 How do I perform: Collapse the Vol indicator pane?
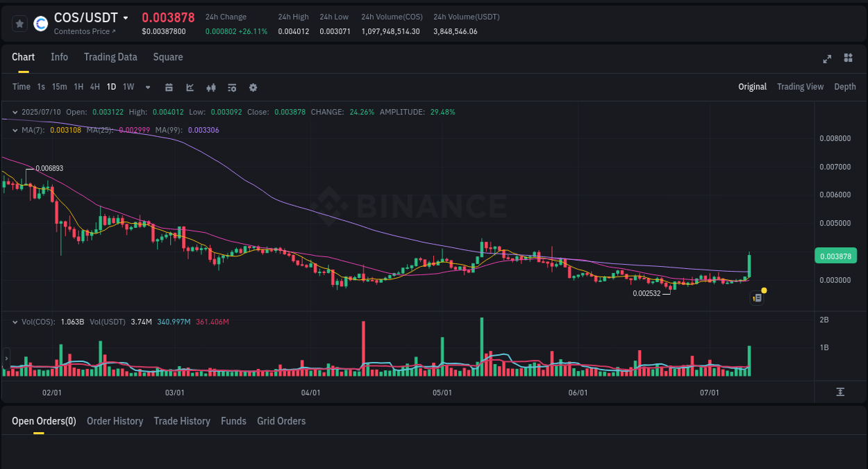coord(15,322)
